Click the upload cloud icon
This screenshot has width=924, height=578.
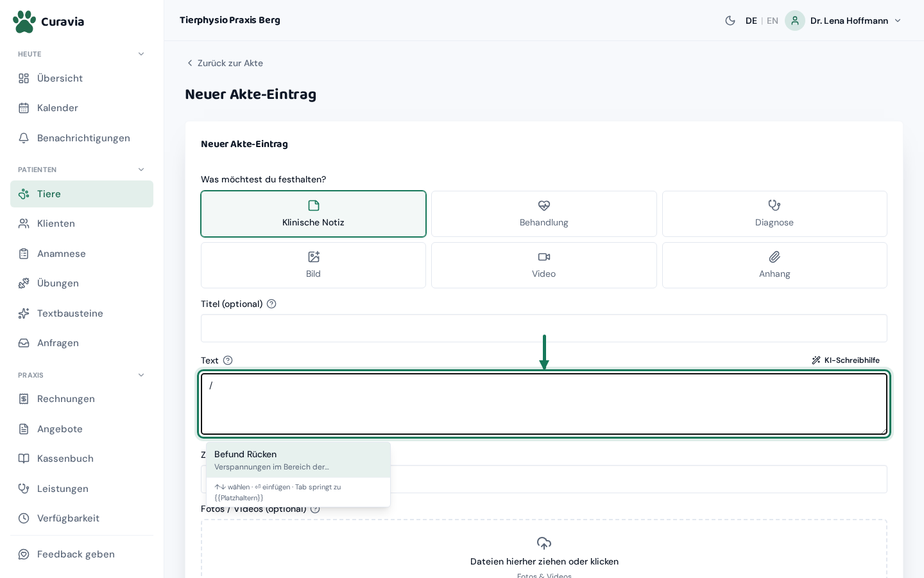(544, 543)
